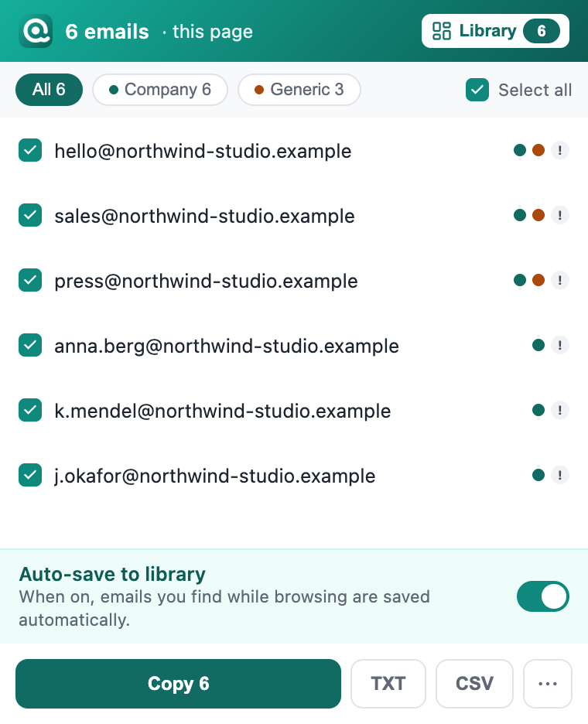Select the hello@northwind-studio.example address text

click(x=203, y=152)
